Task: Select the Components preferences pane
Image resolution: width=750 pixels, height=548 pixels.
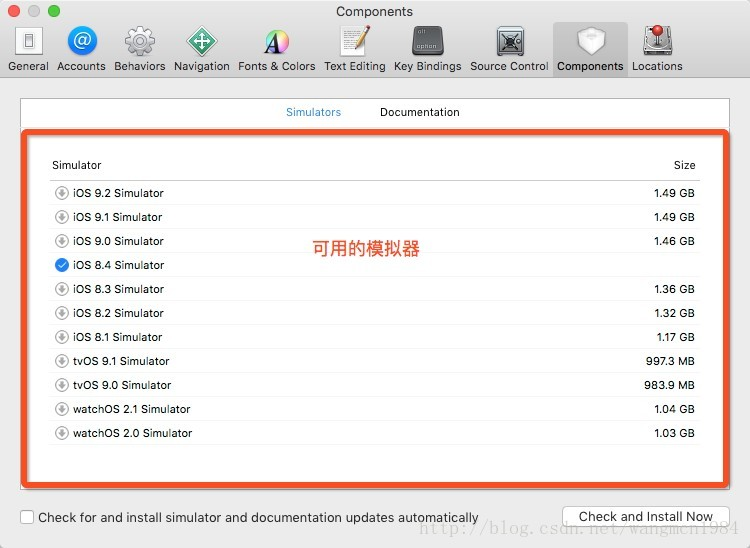Action: [590, 49]
